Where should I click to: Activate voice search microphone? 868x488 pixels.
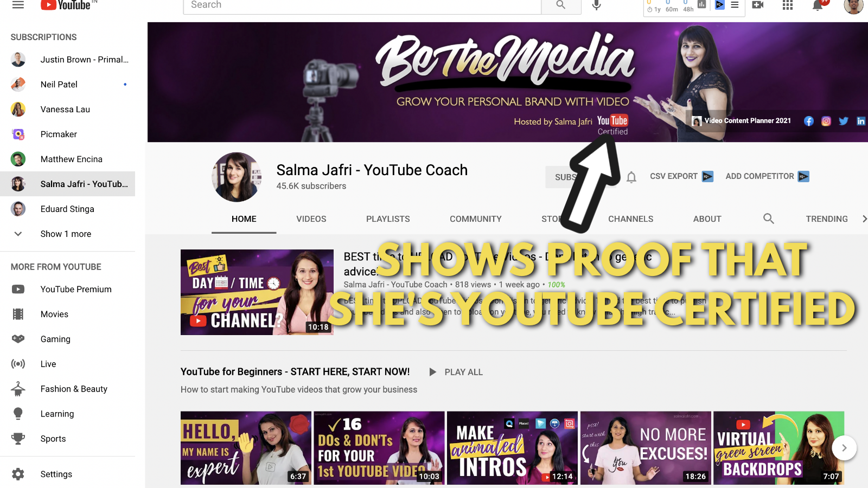596,5
